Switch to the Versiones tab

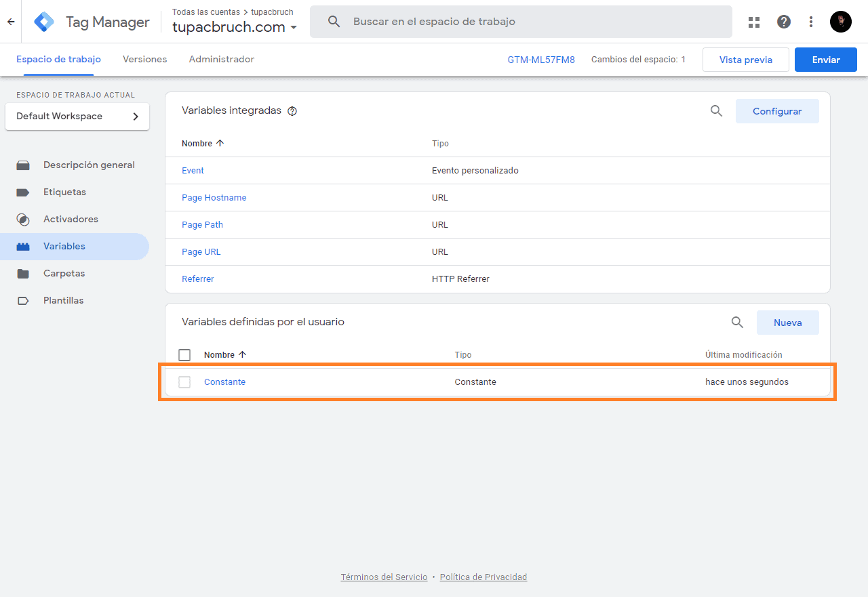(144, 59)
